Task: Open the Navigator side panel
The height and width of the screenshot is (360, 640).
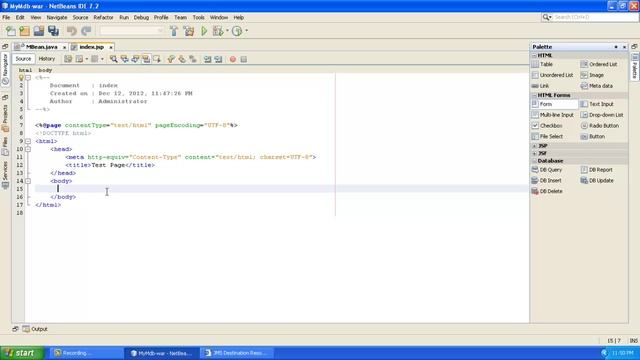Action: (5, 68)
